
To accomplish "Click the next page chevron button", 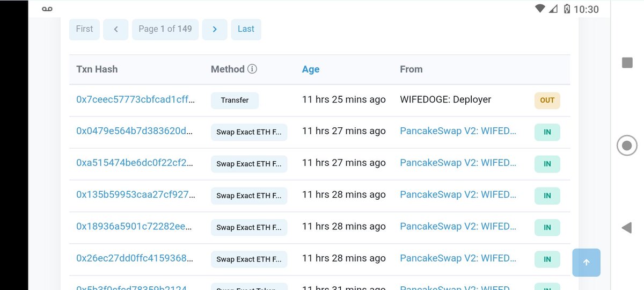I will (x=215, y=29).
